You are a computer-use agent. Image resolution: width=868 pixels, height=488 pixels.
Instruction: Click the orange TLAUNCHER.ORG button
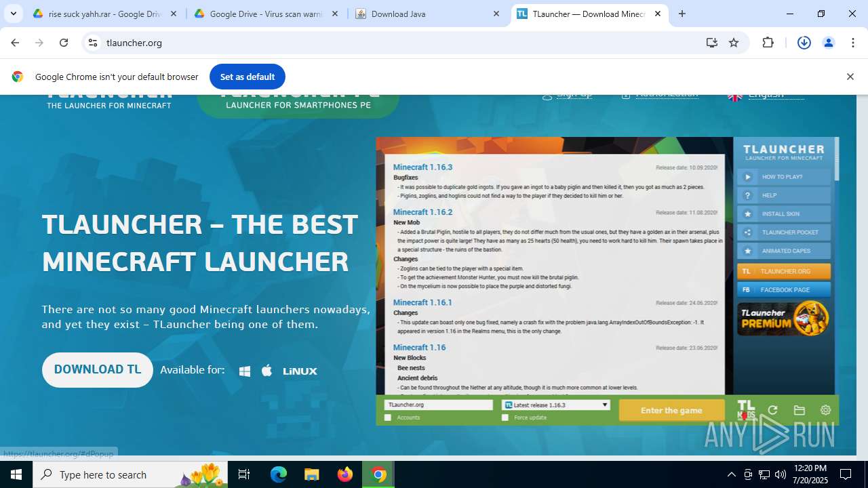tap(784, 271)
